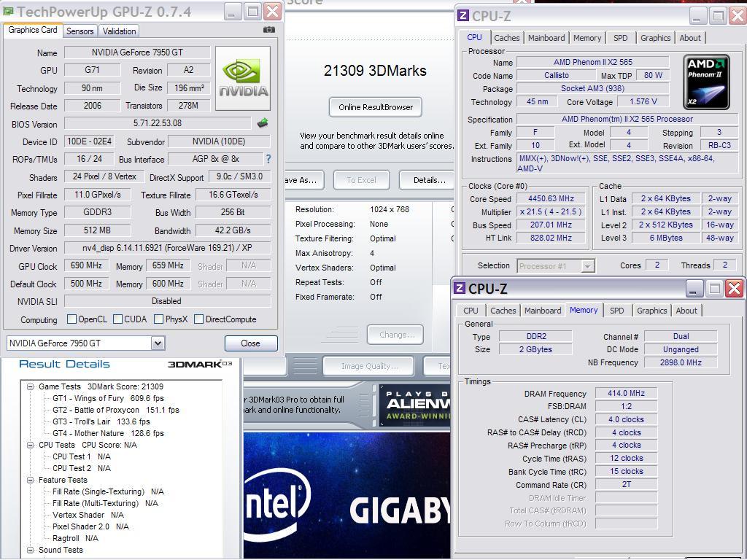Select the Ragtroll row

point(75,538)
